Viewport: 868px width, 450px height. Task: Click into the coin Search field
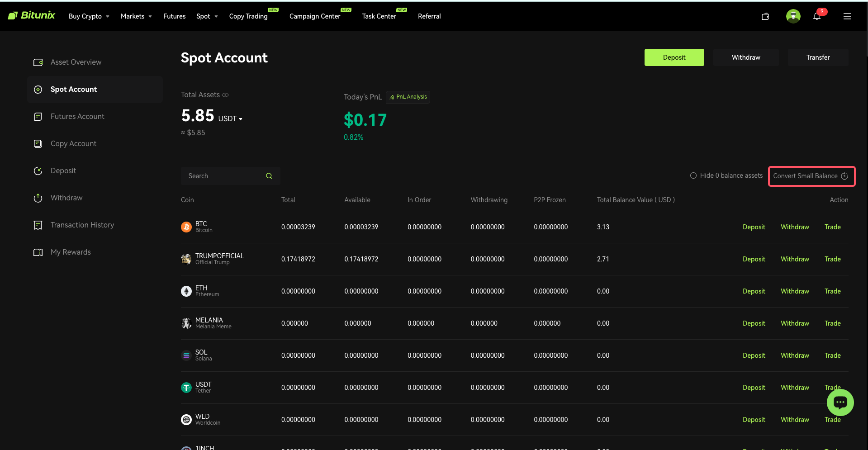pyautogui.click(x=231, y=176)
